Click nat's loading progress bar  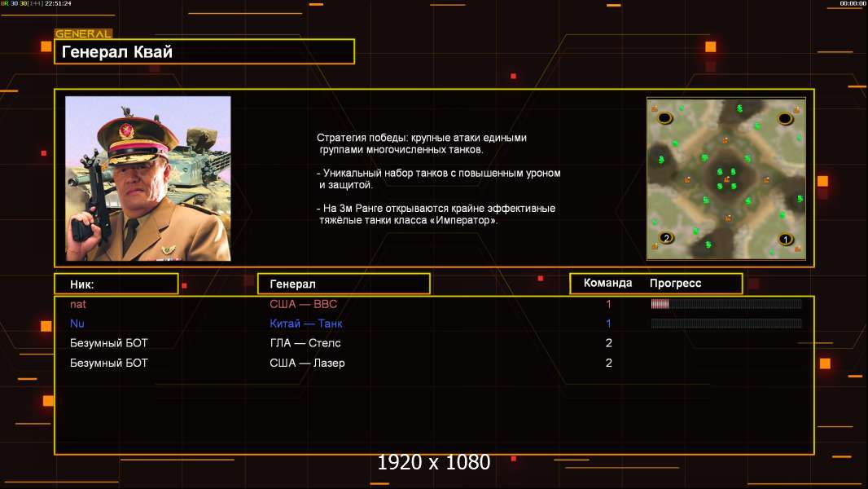pyautogui.click(x=726, y=303)
